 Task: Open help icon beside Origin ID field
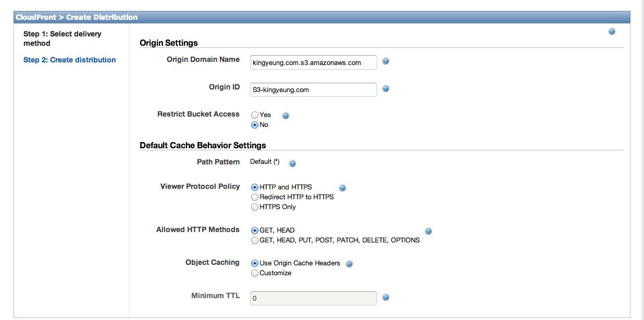click(x=386, y=89)
